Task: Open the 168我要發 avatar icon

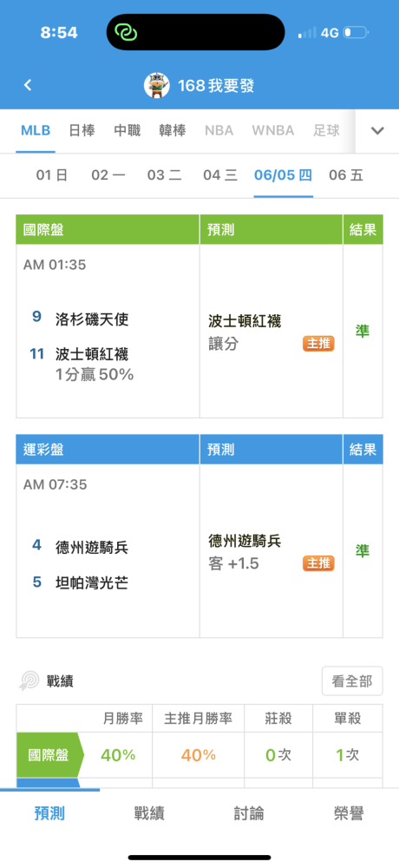Action: click(157, 85)
